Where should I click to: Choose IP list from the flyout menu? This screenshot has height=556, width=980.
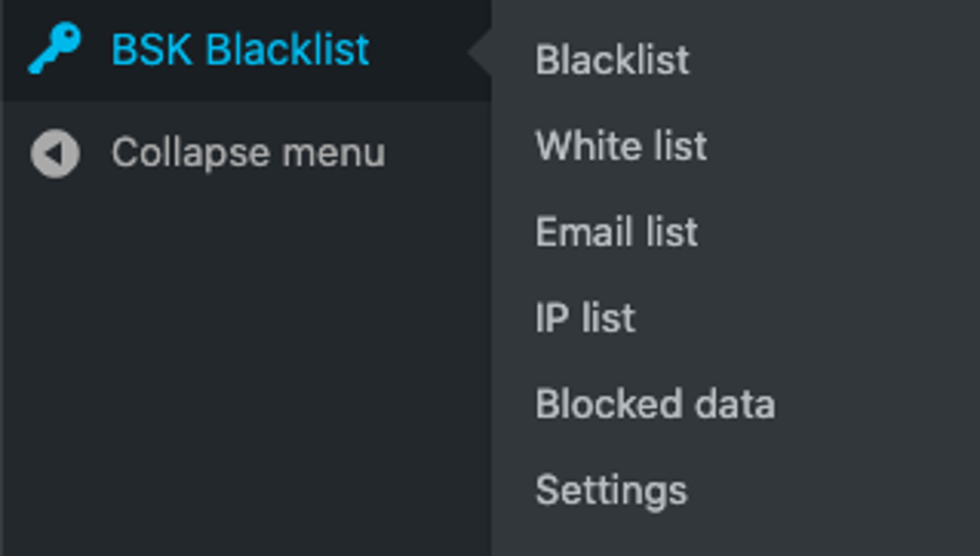(585, 318)
